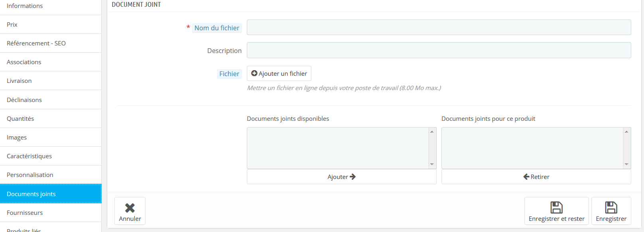The height and width of the screenshot is (232, 644).
Task: Open the Déclinaisons tab
Action: click(51, 100)
